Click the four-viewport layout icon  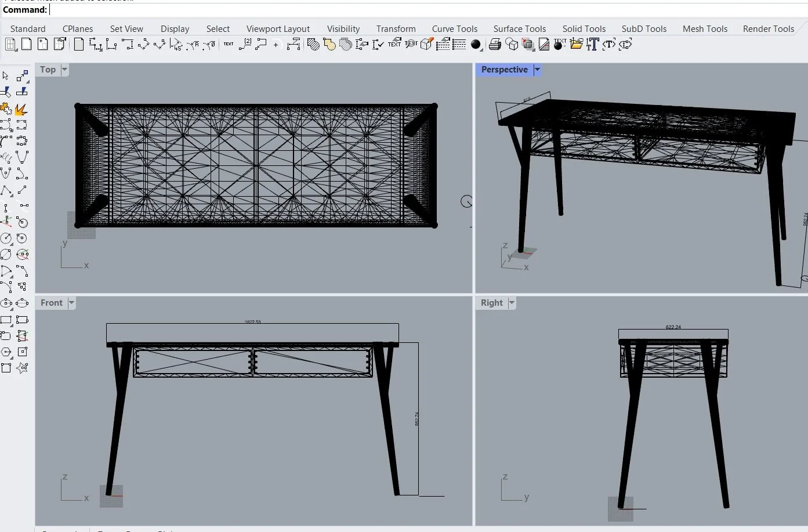(x=10, y=45)
